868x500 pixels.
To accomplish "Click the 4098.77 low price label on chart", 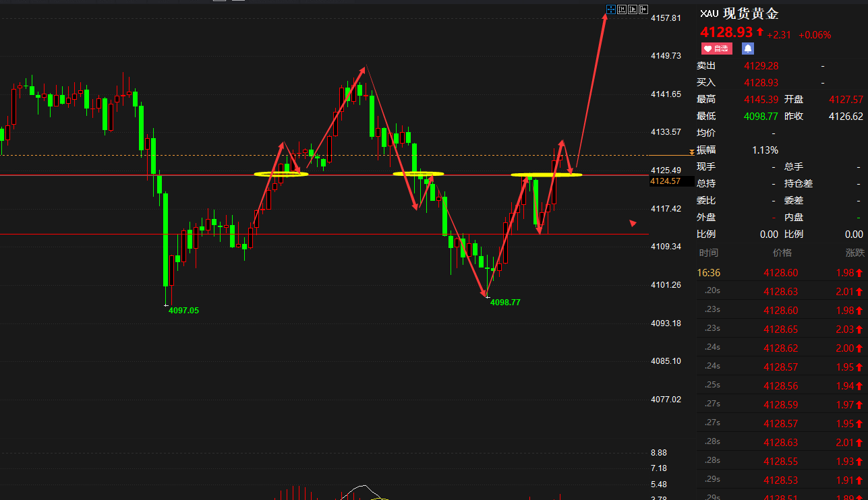I will (x=504, y=303).
